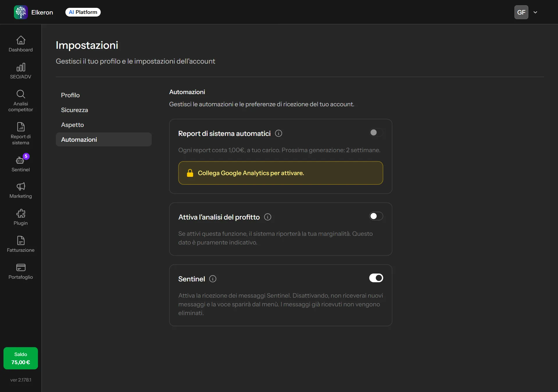
Task: Show info for Report di sistema automatici
Action: tap(278, 133)
